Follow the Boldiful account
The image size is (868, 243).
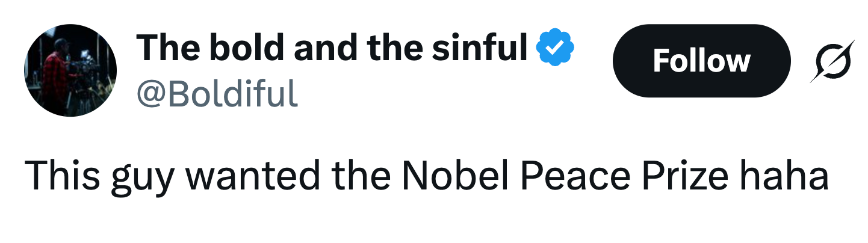click(701, 61)
